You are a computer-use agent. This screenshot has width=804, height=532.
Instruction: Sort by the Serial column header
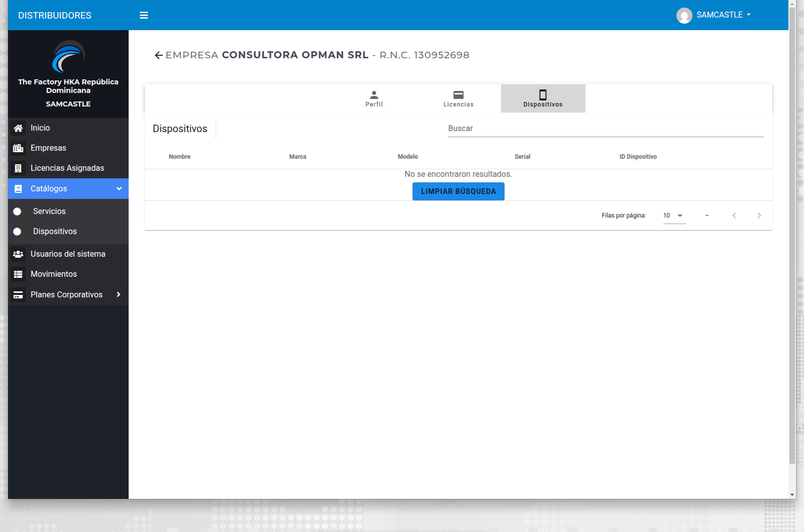(x=522, y=157)
